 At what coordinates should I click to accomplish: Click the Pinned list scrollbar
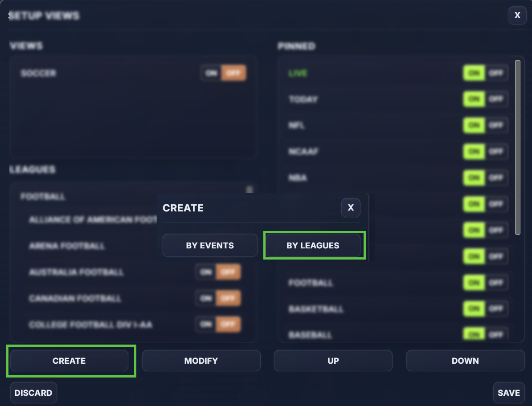(x=517, y=147)
